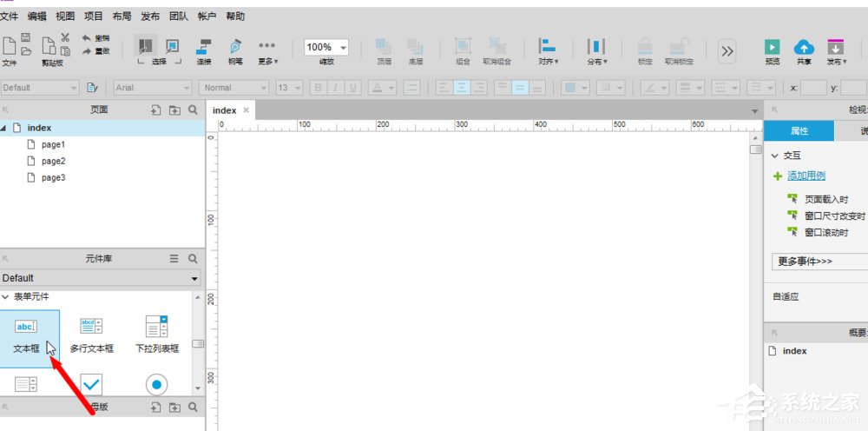Image resolution: width=868 pixels, height=431 pixels.
Task: Toggle contained selection mode
Action: 172,47
